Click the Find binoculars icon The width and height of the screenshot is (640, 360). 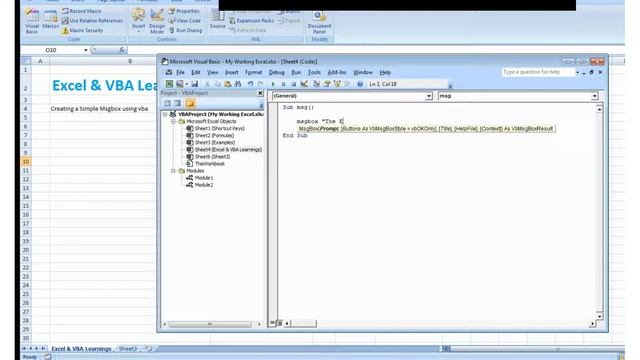pyautogui.click(x=238, y=84)
